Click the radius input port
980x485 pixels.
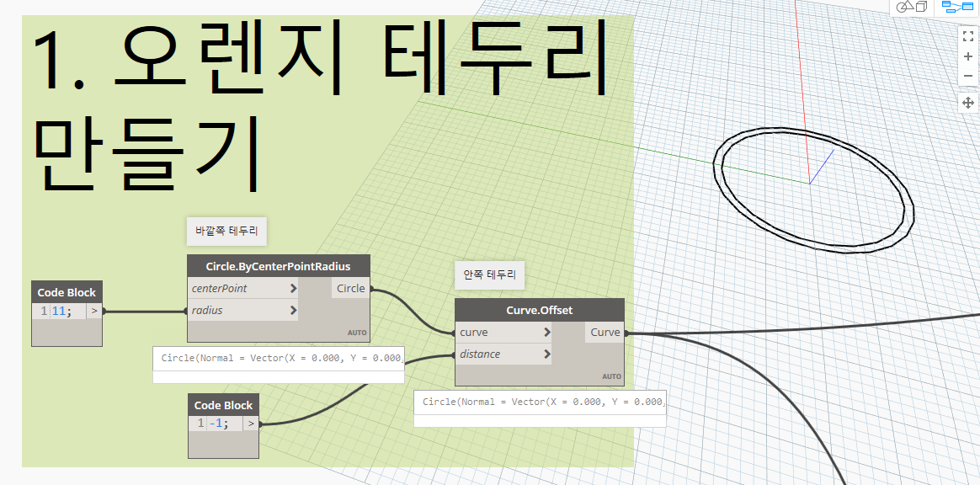(243, 310)
